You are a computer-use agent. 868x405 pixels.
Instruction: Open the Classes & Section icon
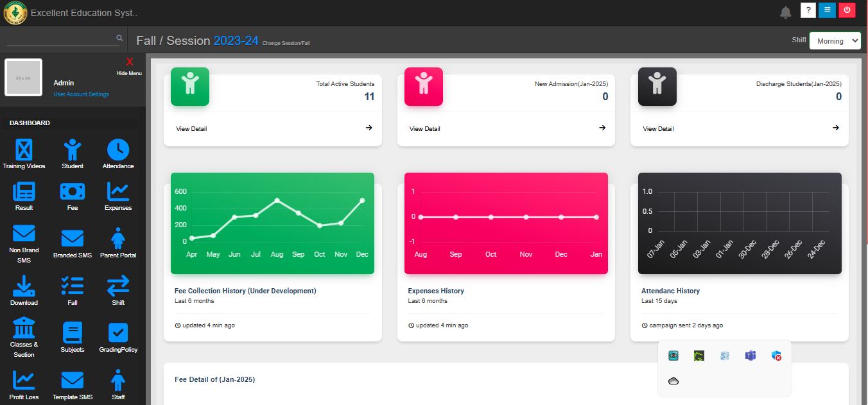pyautogui.click(x=24, y=328)
